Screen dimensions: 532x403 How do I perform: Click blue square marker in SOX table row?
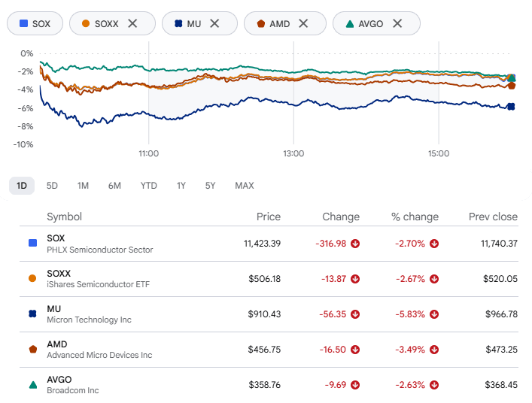(x=32, y=243)
